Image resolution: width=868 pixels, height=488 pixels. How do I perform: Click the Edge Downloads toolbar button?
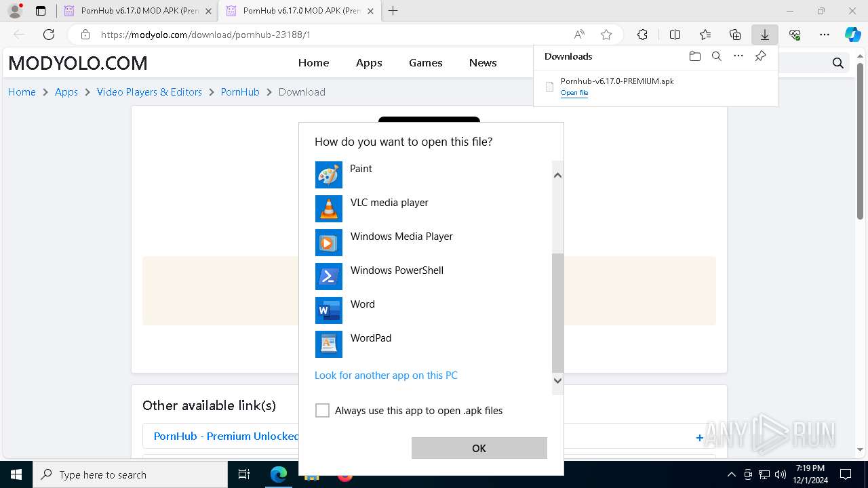764,35
